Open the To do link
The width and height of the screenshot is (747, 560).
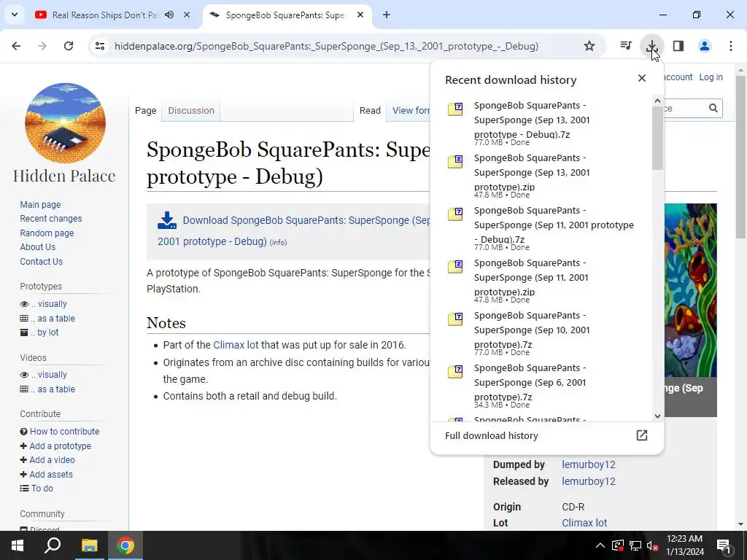point(42,488)
